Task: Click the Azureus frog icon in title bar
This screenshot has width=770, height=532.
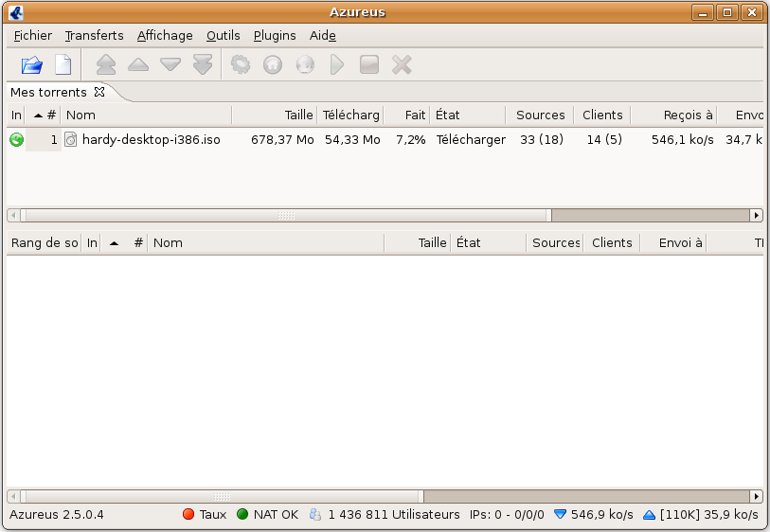Action: (x=16, y=12)
